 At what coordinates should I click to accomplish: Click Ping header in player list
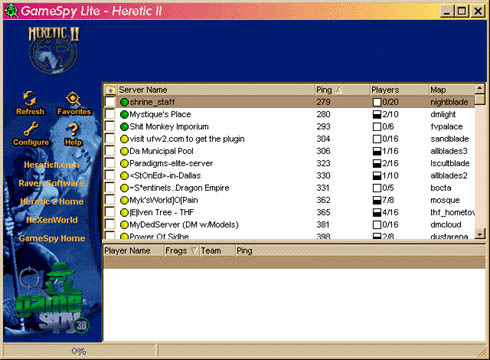244,251
